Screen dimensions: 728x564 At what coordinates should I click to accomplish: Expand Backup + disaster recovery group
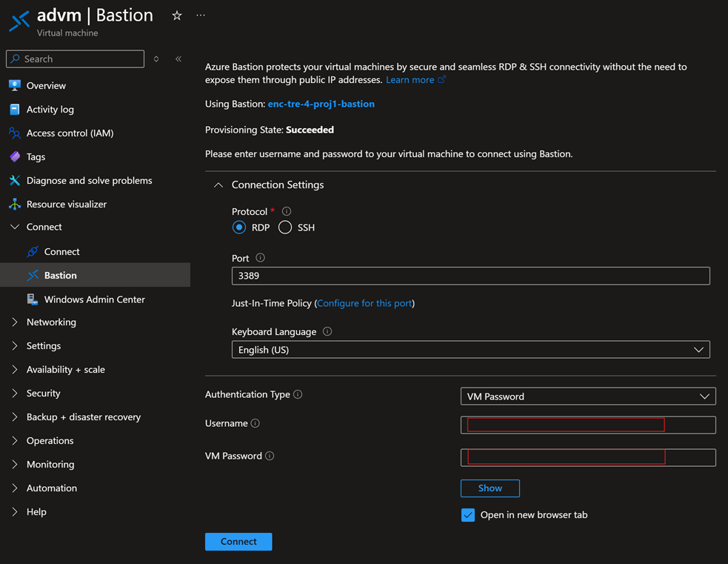[x=15, y=417]
